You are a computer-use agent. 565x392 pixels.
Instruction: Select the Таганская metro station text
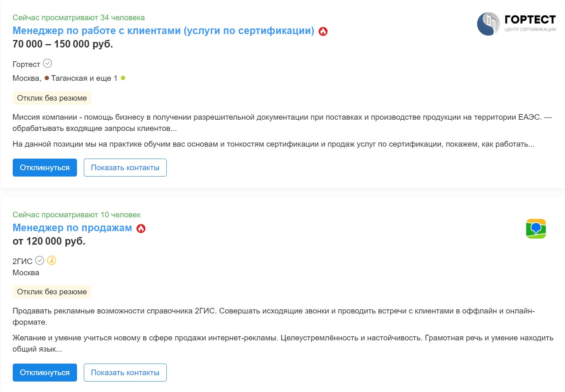pos(69,78)
